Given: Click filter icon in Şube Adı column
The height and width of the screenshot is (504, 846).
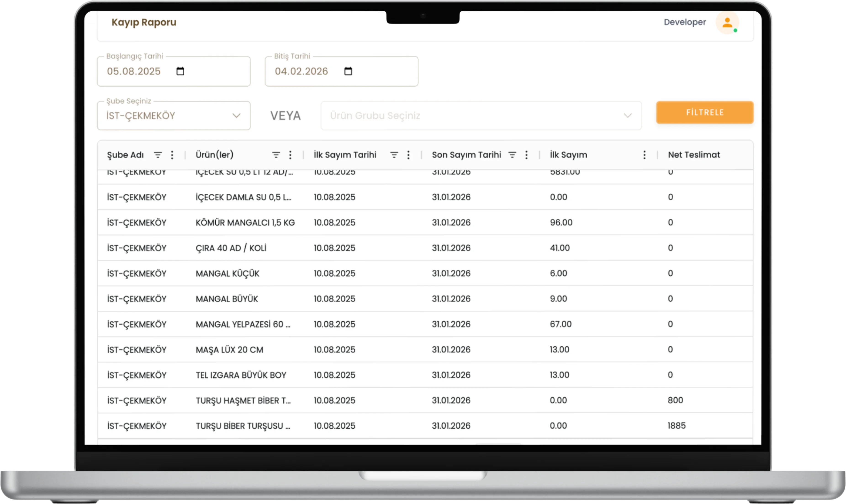Looking at the screenshot, I should [158, 155].
